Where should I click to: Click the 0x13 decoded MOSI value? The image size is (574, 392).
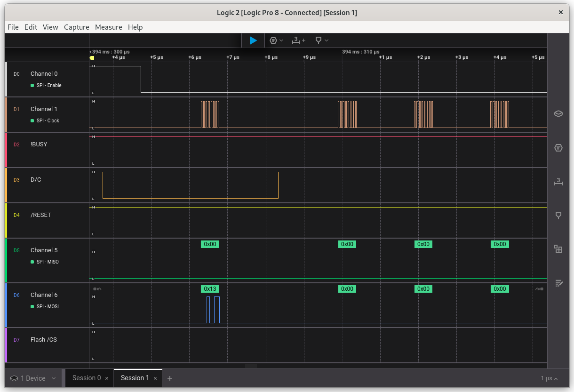coord(210,288)
